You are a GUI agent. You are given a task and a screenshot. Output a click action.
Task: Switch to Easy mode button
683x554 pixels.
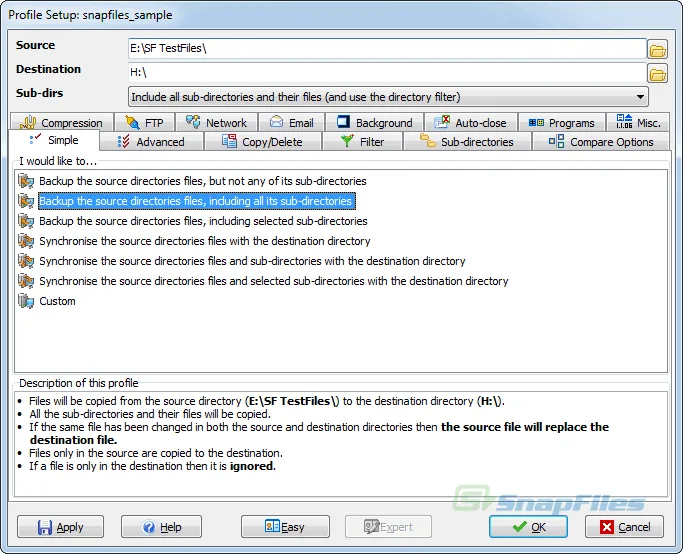(285, 527)
